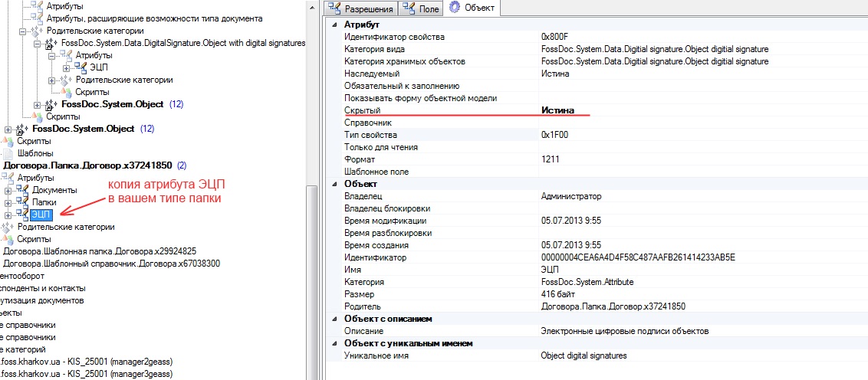Select the Шаблоны tree item
Viewport: 868px width, 380px height.
[35, 153]
